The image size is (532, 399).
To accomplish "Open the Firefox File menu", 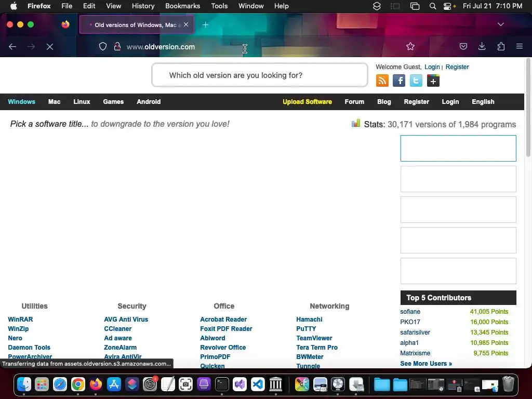I will 67,6.
